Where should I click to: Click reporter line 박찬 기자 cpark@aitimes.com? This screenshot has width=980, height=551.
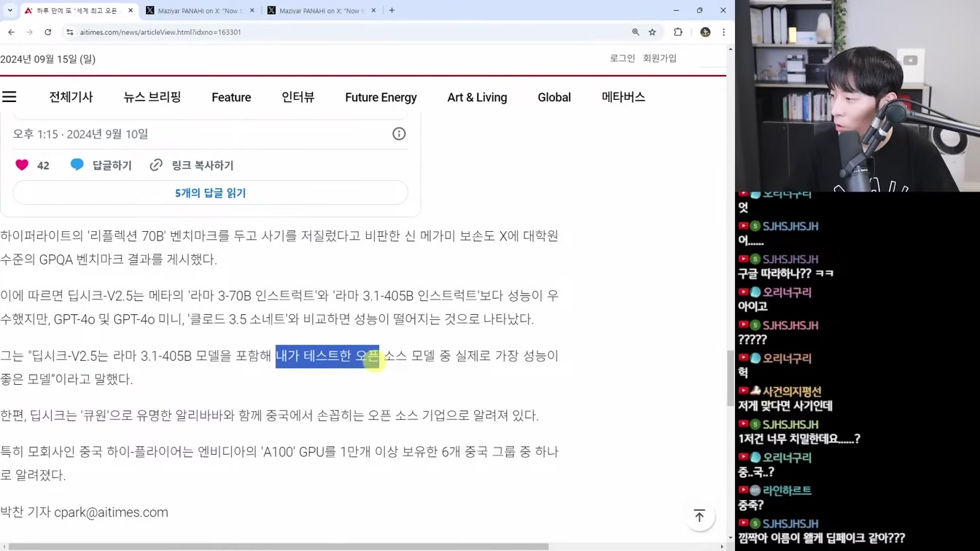point(84,512)
